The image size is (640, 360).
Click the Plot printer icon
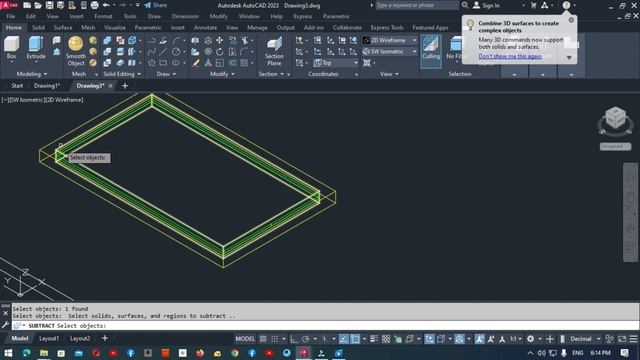click(x=94, y=5)
